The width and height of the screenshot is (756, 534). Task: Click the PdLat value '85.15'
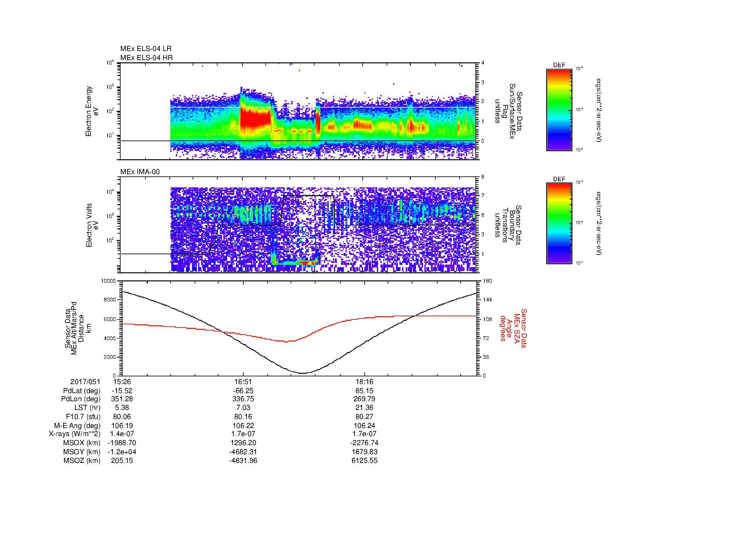coord(365,391)
